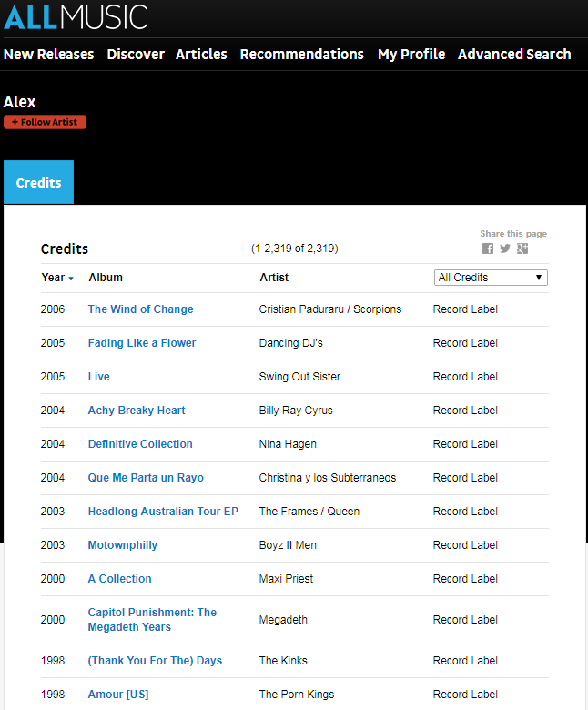
Task: Click artist Swing Out Sister
Action: coord(299,377)
